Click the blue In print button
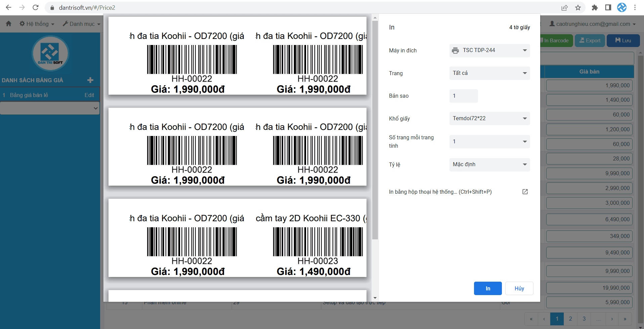The height and width of the screenshot is (329, 644). [x=488, y=288]
